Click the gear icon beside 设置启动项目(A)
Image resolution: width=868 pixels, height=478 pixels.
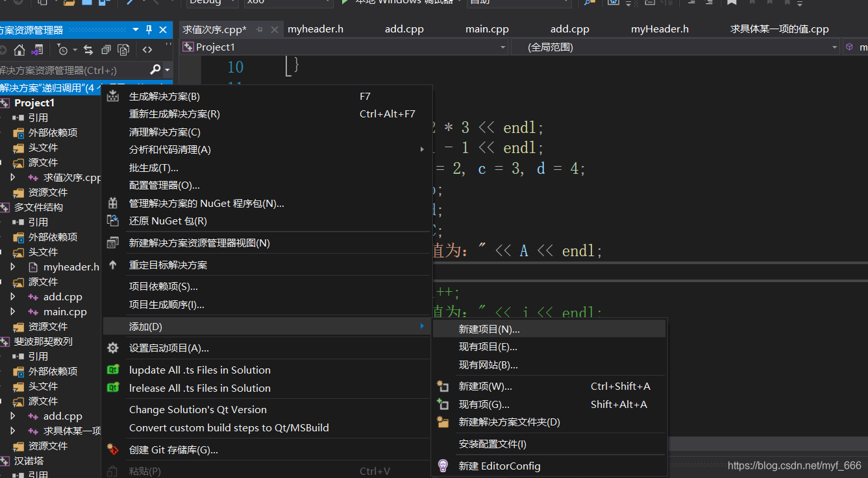tap(113, 348)
